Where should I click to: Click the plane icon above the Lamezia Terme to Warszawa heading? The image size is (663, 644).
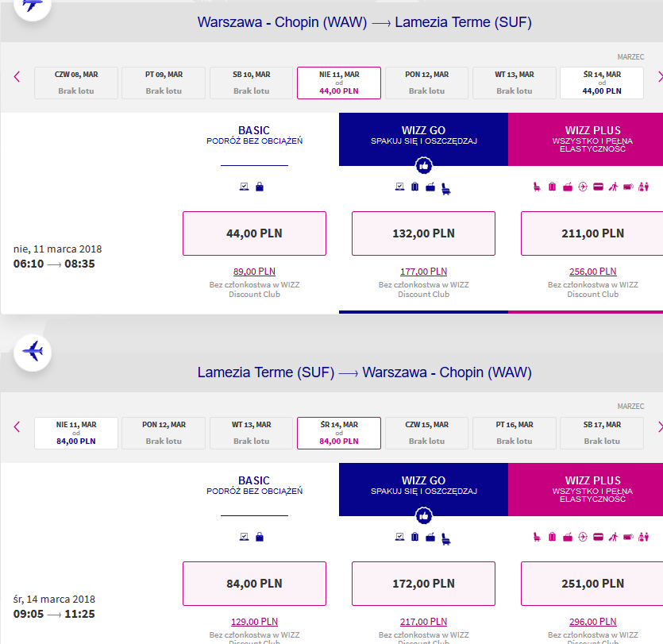click(x=33, y=352)
